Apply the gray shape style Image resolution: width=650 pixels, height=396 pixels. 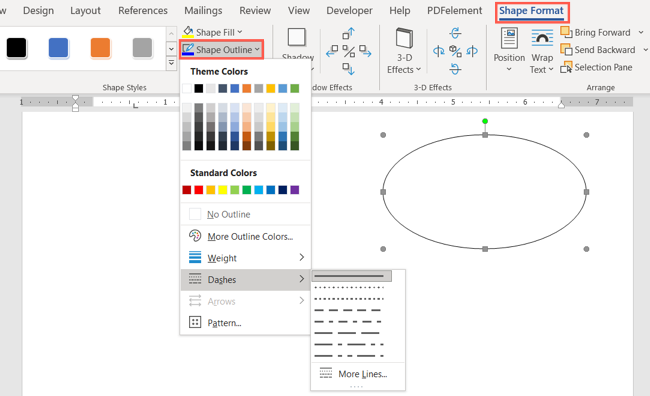pyautogui.click(x=143, y=48)
